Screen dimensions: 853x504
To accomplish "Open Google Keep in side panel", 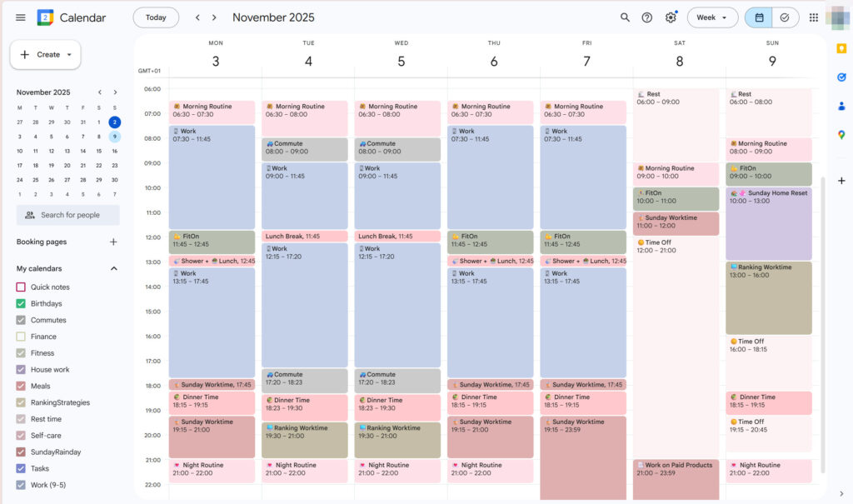I will pyautogui.click(x=841, y=49).
